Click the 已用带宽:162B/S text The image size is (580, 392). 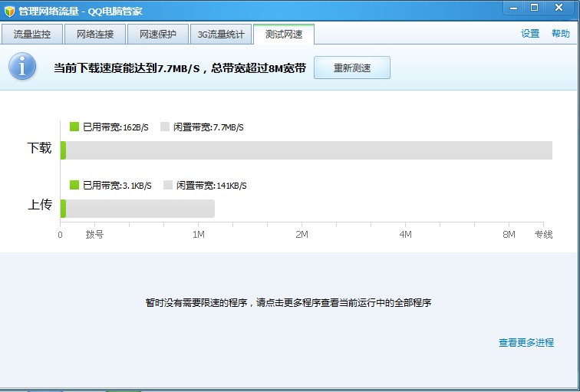click(115, 127)
